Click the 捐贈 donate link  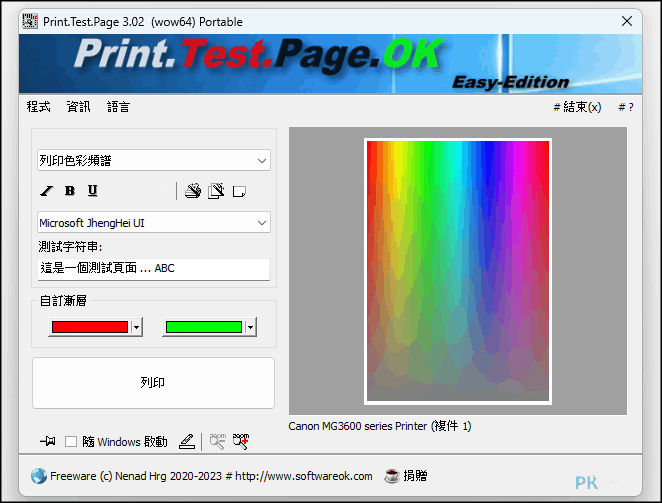415,476
